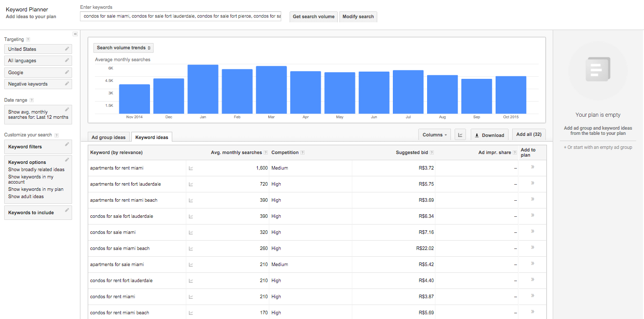
Task: Switch to Ad group ideas tab
Action: pyautogui.click(x=108, y=137)
